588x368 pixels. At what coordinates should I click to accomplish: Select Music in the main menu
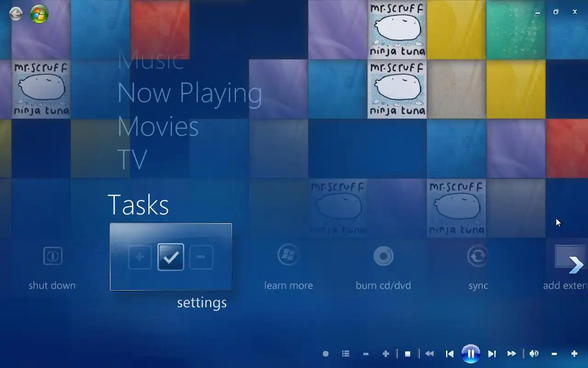click(151, 61)
